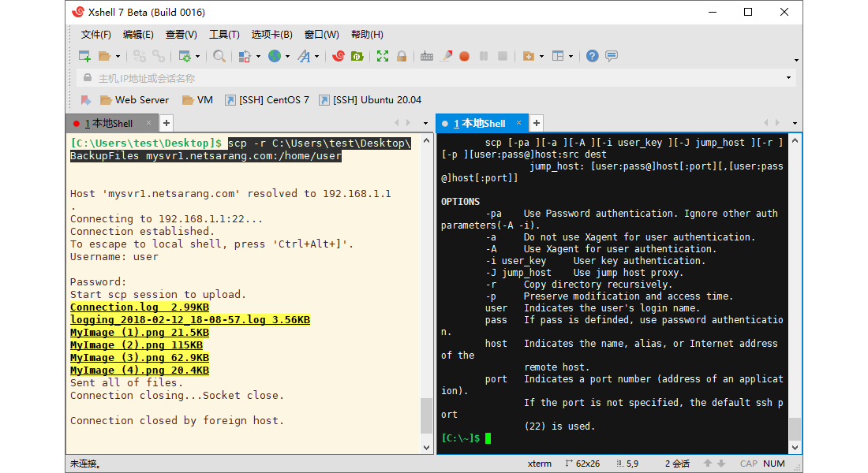Open toolbar overflow options arrow
868x473 pixels.
[x=796, y=60]
